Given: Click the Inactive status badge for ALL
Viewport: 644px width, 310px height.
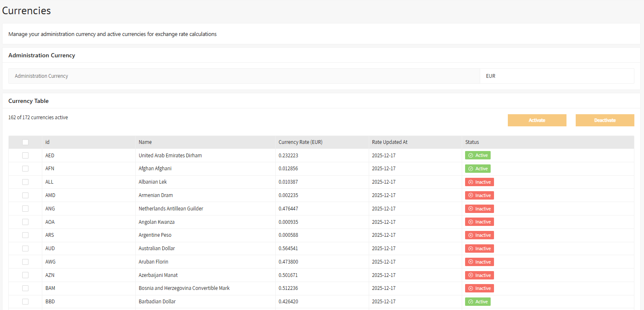Looking at the screenshot, I should tap(479, 182).
